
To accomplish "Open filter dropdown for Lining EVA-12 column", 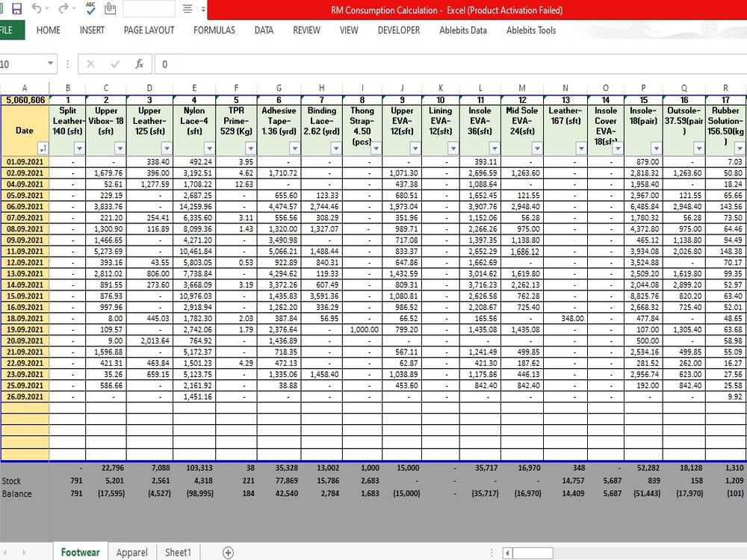I will (x=453, y=149).
